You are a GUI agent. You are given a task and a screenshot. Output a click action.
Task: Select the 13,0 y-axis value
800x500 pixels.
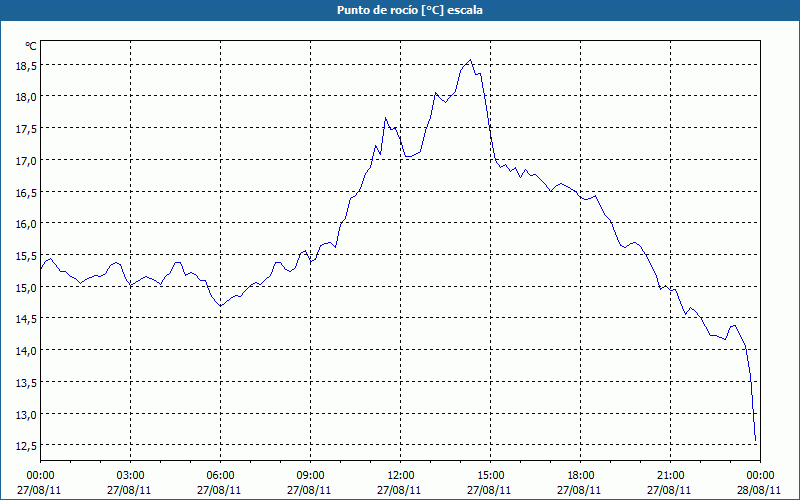click(27, 415)
